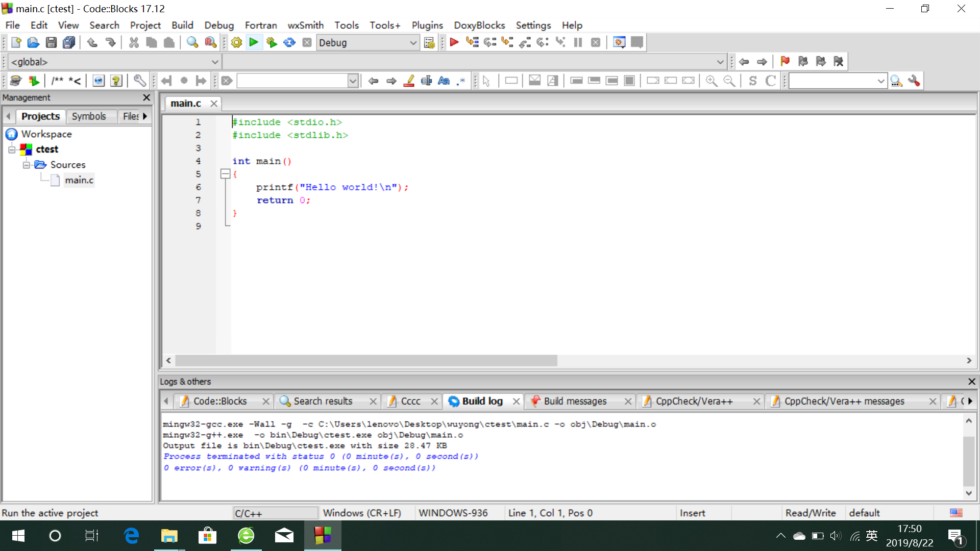Rebuild the project with the blue arrows icon

pos(289,43)
